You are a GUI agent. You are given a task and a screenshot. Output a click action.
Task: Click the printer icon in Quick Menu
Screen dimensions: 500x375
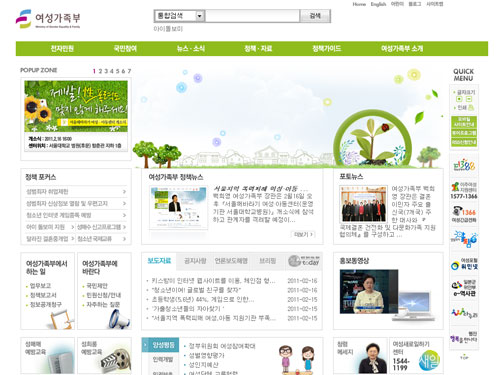(x=471, y=107)
